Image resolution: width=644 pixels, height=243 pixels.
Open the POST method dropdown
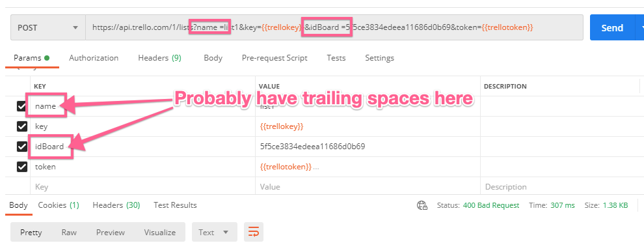click(48, 27)
